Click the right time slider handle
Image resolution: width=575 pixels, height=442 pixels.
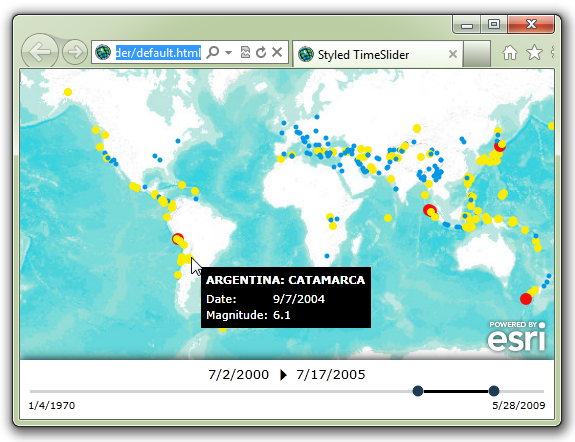point(494,391)
